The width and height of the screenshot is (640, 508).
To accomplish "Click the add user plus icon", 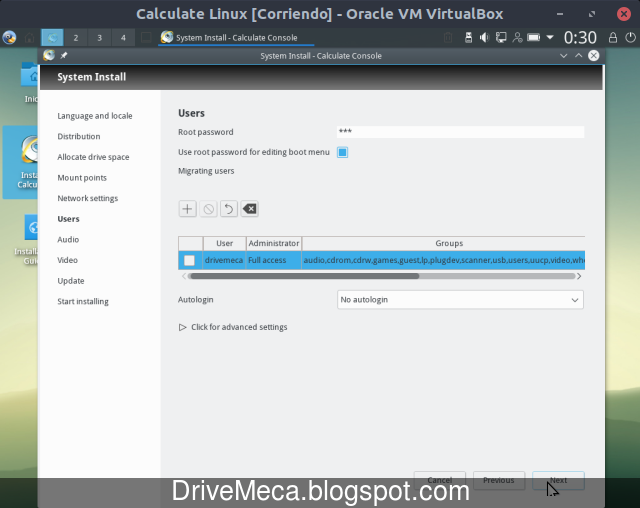I will (187, 209).
